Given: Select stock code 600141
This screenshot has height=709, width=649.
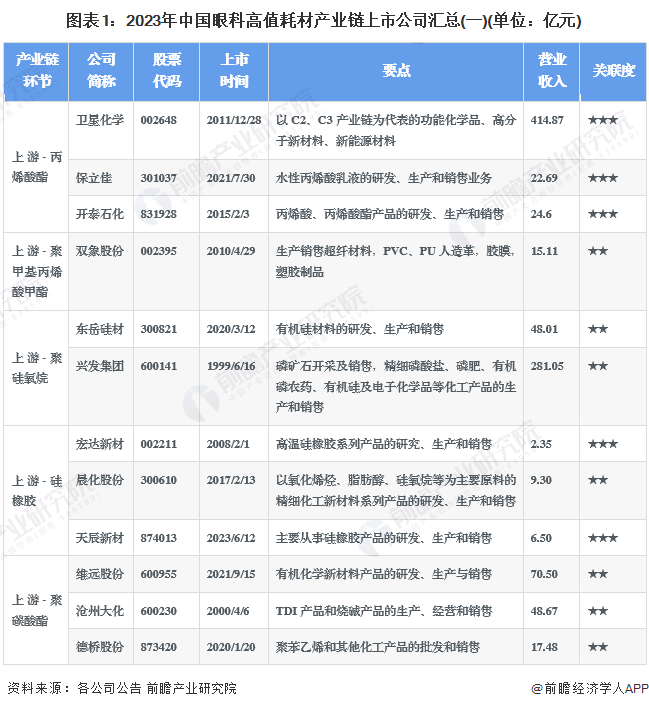Looking at the screenshot, I should [158, 366].
